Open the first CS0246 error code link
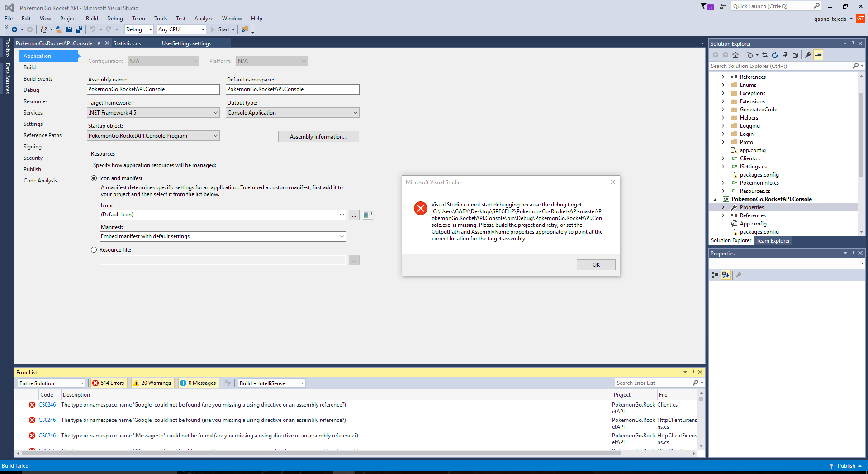868x474 pixels. pos(47,405)
